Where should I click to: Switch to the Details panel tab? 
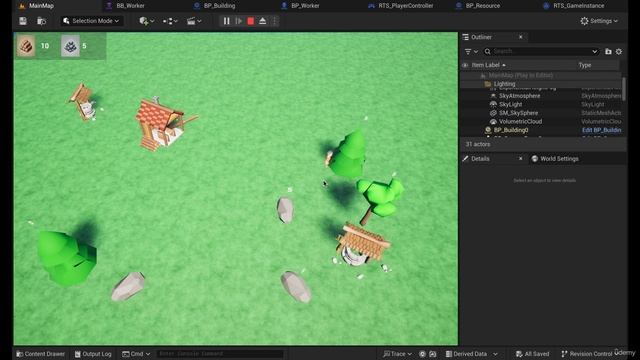tap(480, 159)
